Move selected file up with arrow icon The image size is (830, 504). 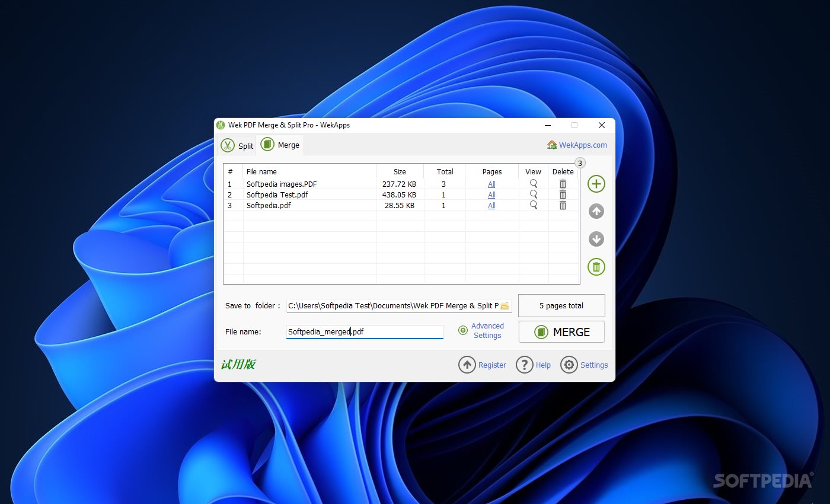(596, 211)
